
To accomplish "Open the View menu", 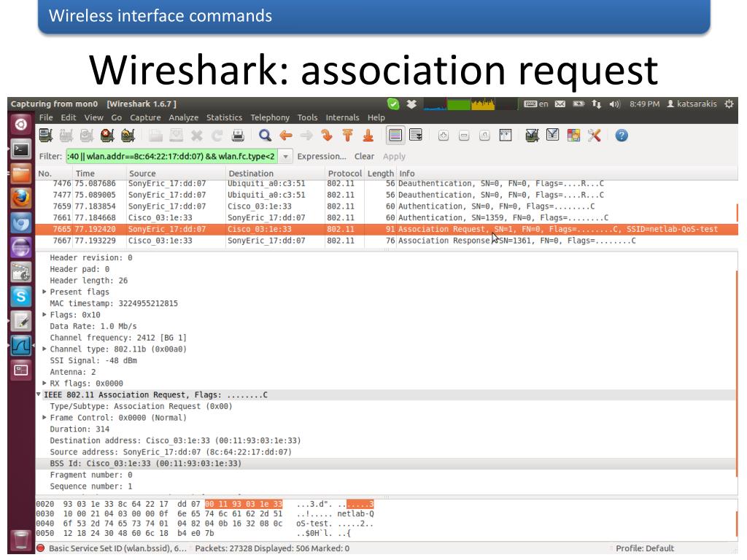I will pyautogui.click(x=93, y=117).
